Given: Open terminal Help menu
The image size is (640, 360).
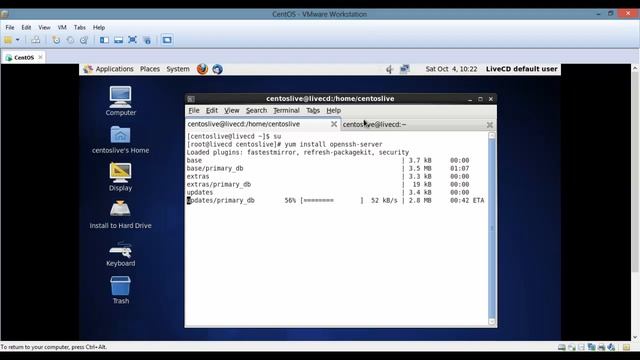Looking at the screenshot, I should pyautogui.click(x=333, y=111).
